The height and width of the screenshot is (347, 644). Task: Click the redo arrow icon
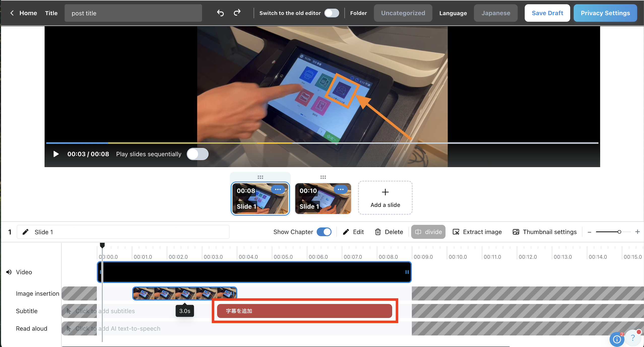pyautogui.click(x=237, y=13)
